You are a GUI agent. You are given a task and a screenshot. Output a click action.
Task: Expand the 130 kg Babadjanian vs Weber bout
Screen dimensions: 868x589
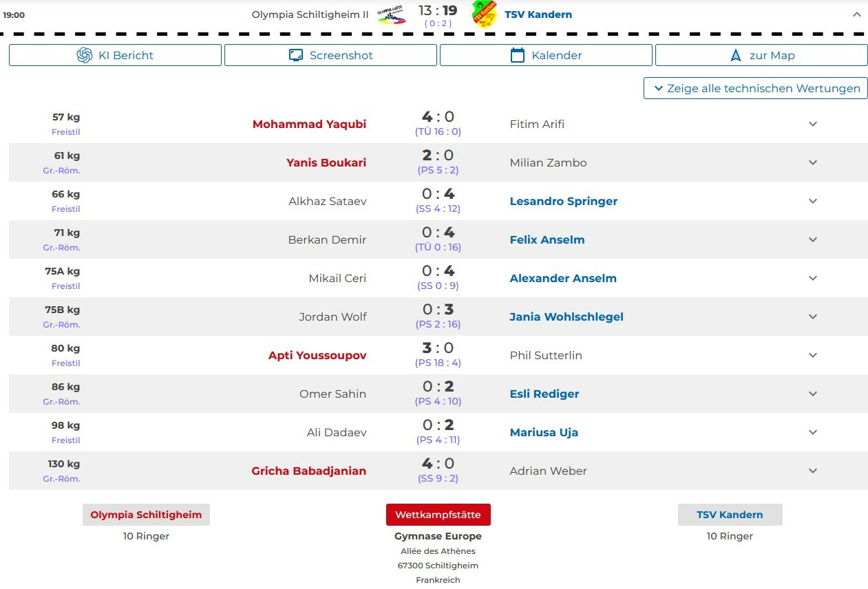point(812,471)
